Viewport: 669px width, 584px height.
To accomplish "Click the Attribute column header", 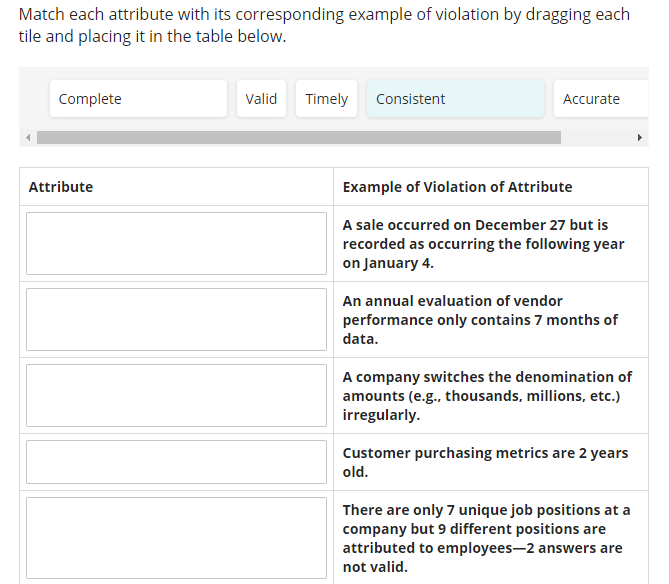I will pyautogui.click(x=61, y=187).
